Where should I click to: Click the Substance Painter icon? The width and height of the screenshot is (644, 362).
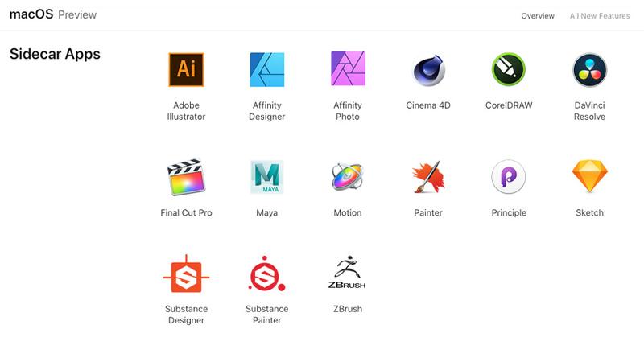coord(266,274)
